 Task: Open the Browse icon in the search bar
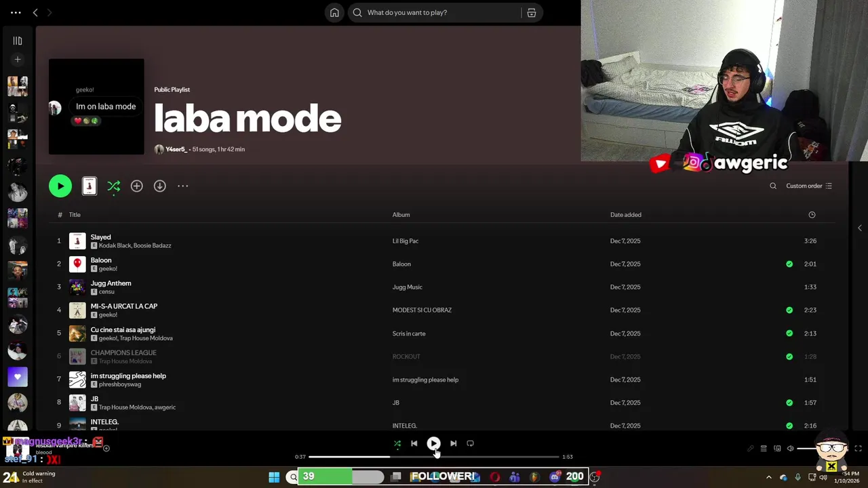[532, 12]
